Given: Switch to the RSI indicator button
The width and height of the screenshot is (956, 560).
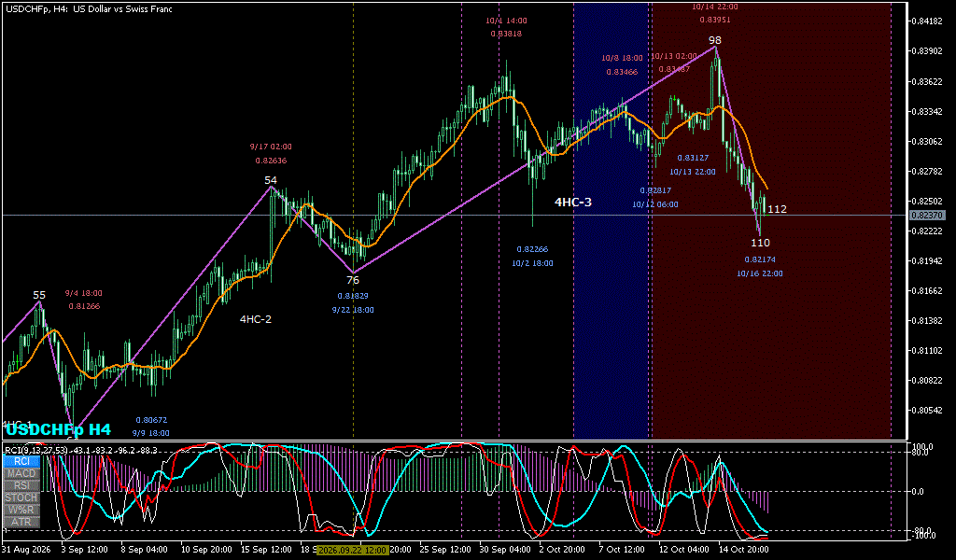Looking at the screenshot, I should pos(22,485).
